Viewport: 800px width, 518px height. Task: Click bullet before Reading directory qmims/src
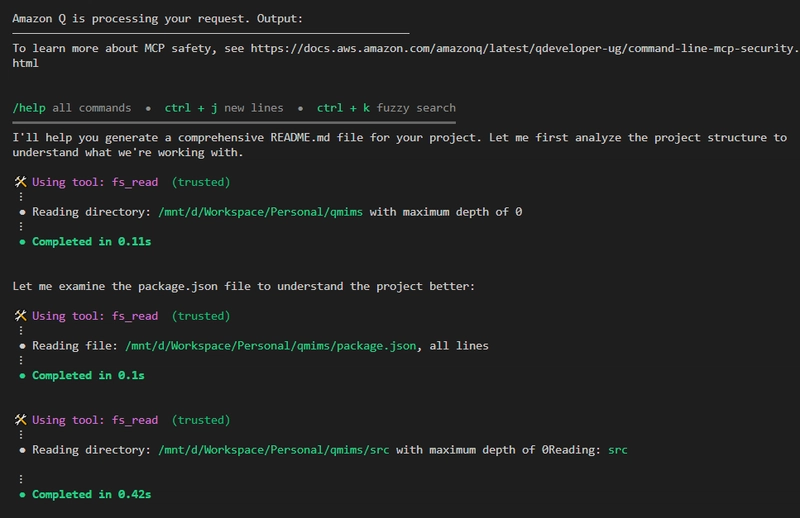[x=22, y=450]
